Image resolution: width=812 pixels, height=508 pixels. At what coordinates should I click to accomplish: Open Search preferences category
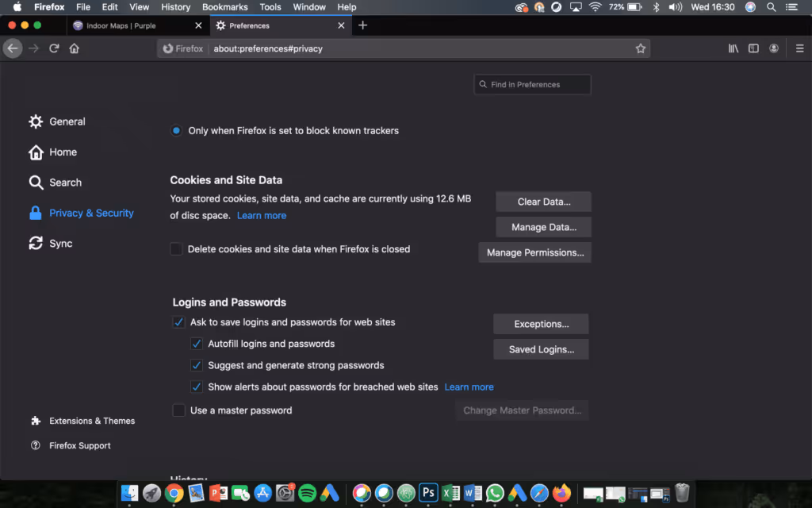(x=55, y=183)
